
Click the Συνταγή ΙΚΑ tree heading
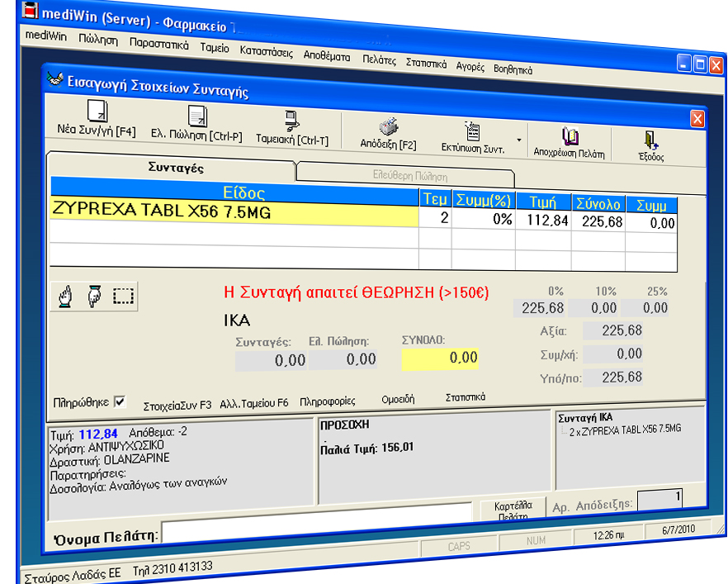585,417
